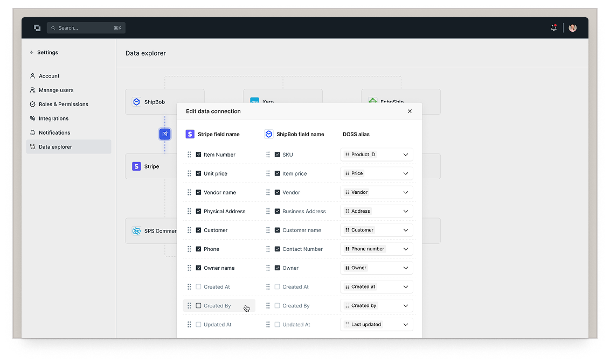The height and width of the screenshot is (364, 610).
Task: Enable the Stripe Created By checkbox
Action: pos(198,306)
